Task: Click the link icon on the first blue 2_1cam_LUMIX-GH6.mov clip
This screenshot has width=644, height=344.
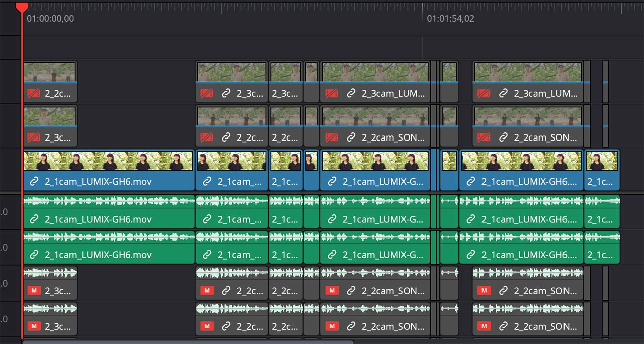Action: click(x=35, y=182)
